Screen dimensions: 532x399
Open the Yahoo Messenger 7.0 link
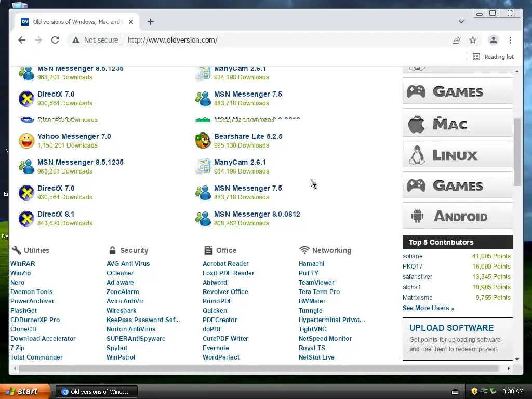[74, 136]
